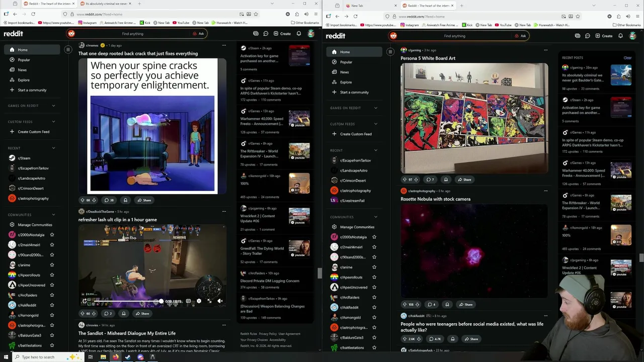The height and width of the screenshot is (362, 644).
Task: Collapse Games on Reddit section, left window
Action: pos(53,106)
